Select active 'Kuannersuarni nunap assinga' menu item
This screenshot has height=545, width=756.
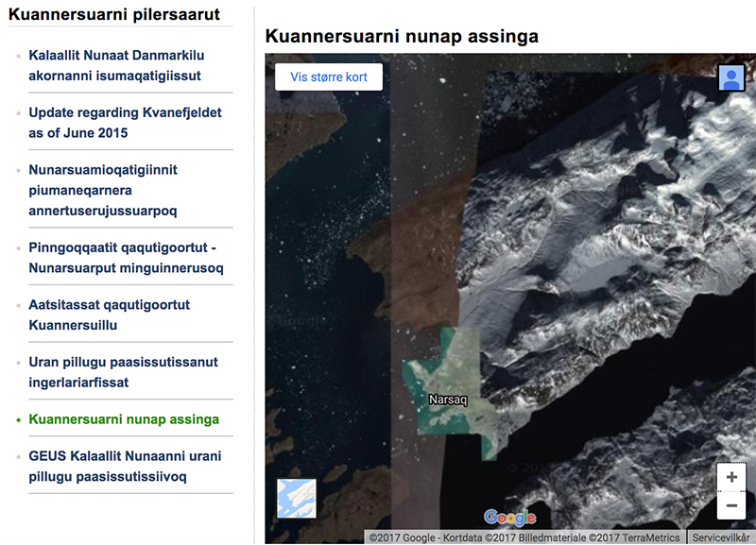[x=124, y=419]
